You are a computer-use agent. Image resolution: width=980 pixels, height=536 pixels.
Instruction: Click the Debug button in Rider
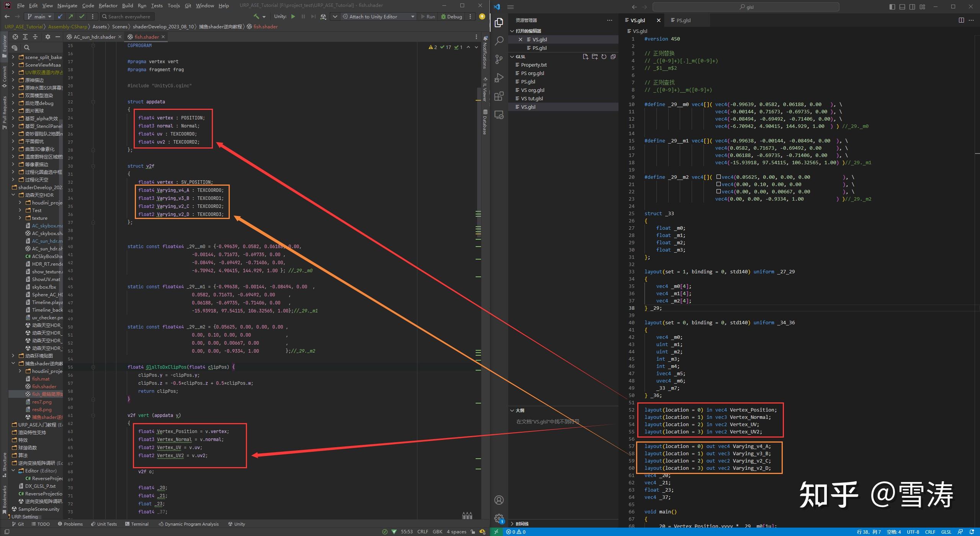click(451, 16)
